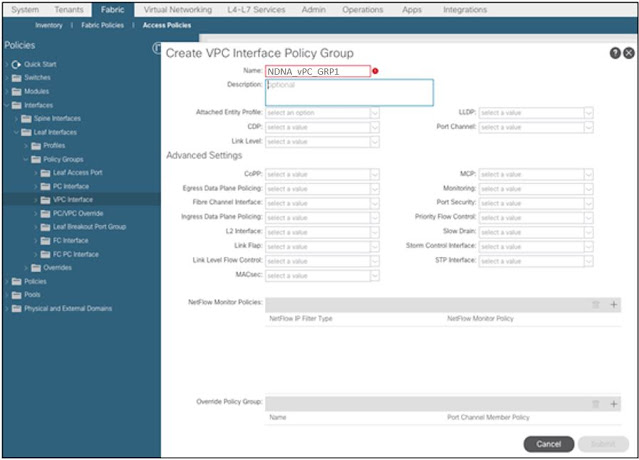Open the L4-L7 Services tab

[x=256, y=10]
